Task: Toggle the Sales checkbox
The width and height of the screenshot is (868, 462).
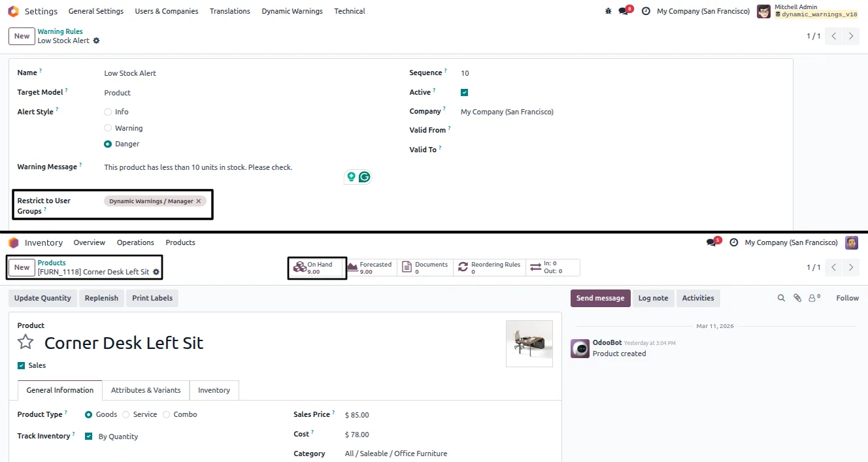Action: 22,365
